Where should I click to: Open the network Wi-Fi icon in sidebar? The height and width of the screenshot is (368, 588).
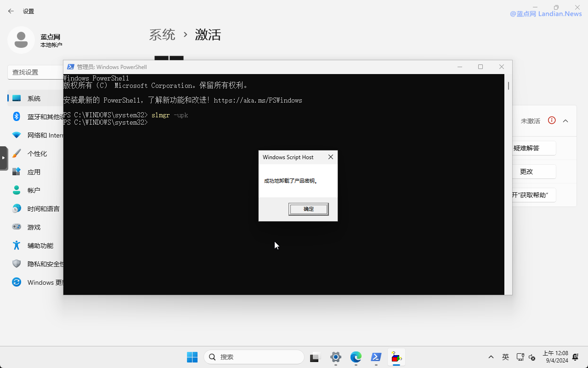point(17,135)
